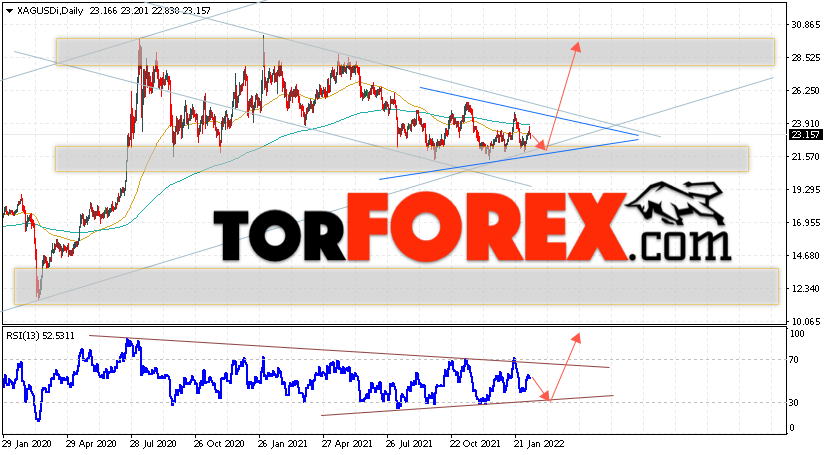
Task: Click price scale value 21.570
Action: click(x=805, y=157)
